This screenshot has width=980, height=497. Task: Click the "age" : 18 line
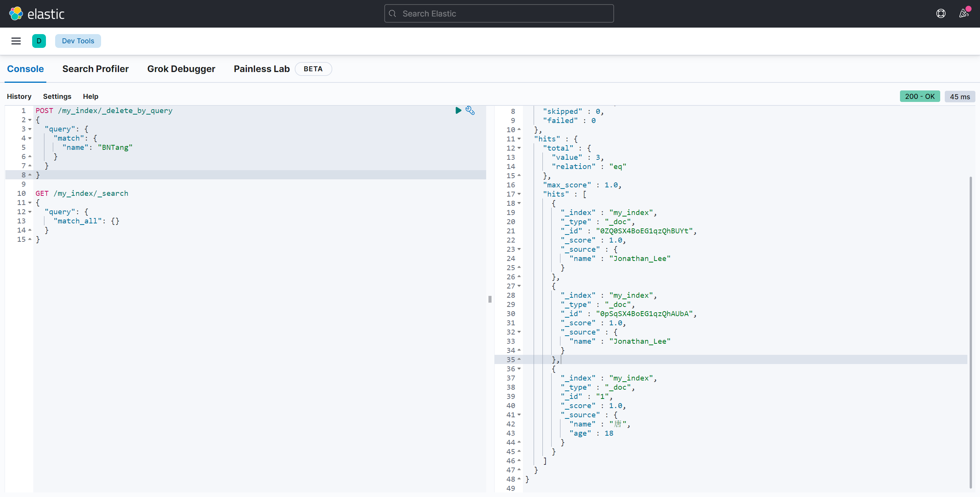tap(591, 433)
